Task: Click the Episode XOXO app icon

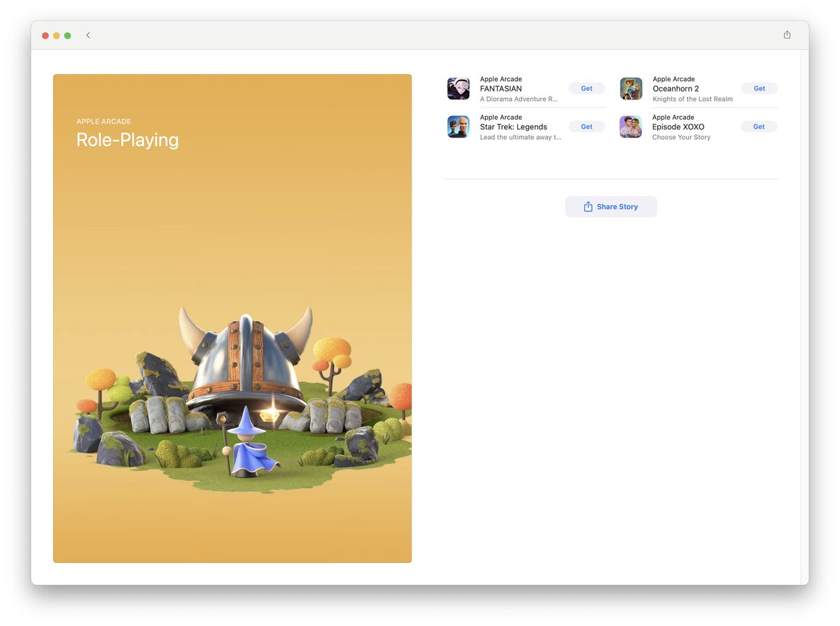Action: point(631,127)
